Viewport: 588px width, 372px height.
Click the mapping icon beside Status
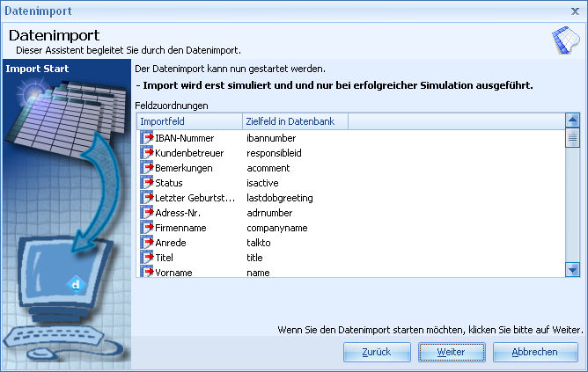pyautogui.click(x=147, y=182)
